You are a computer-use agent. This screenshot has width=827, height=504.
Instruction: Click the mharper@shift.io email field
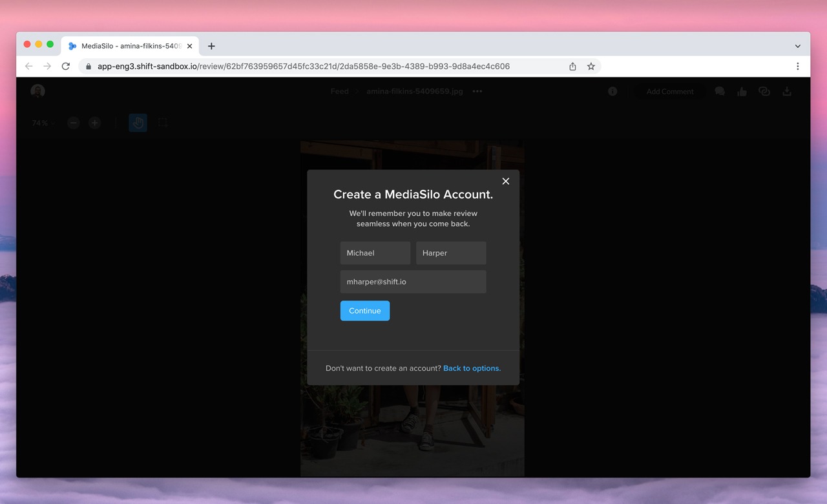pos(413,282)
